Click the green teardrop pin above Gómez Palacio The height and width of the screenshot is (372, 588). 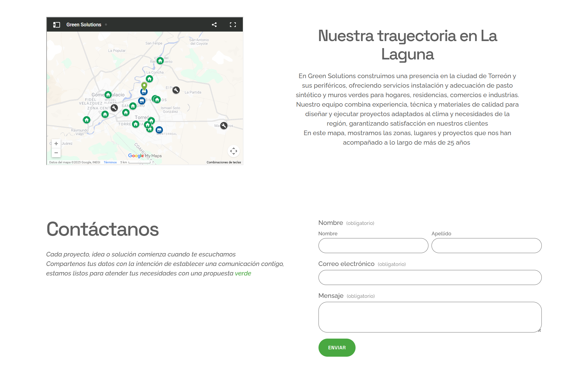(144, 87)
